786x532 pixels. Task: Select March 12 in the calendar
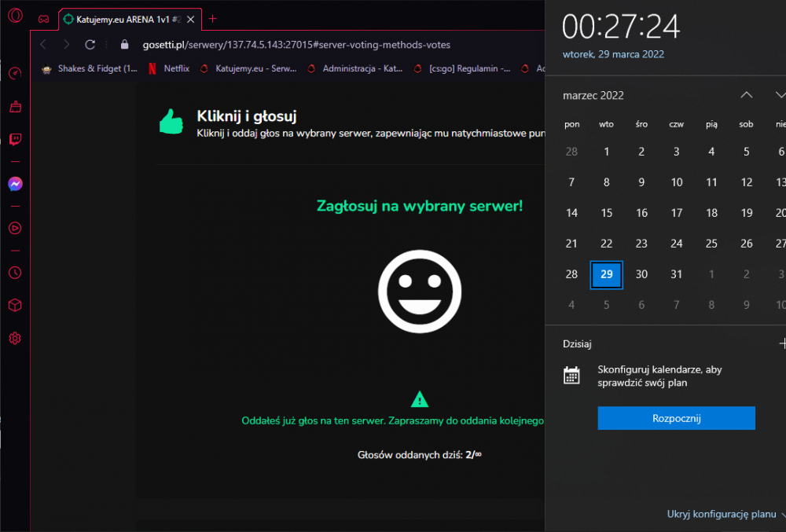tap(747, 182)
